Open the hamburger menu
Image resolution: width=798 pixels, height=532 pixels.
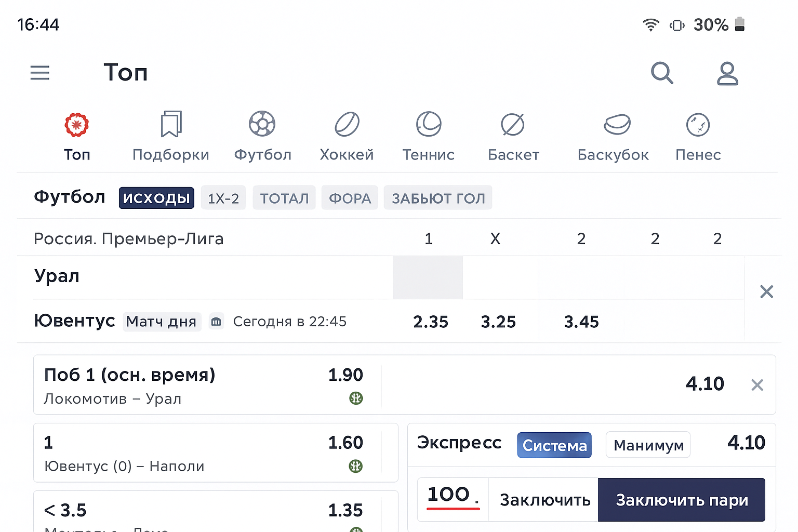coord(40,73)
